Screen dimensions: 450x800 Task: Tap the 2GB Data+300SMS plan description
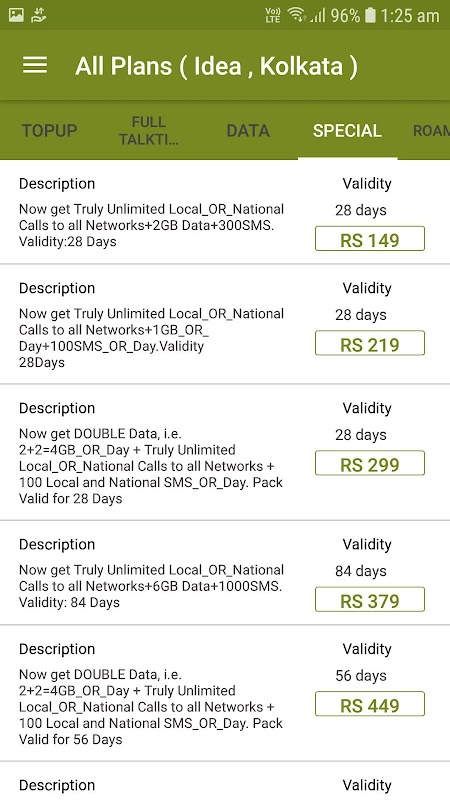coord(152,225)
